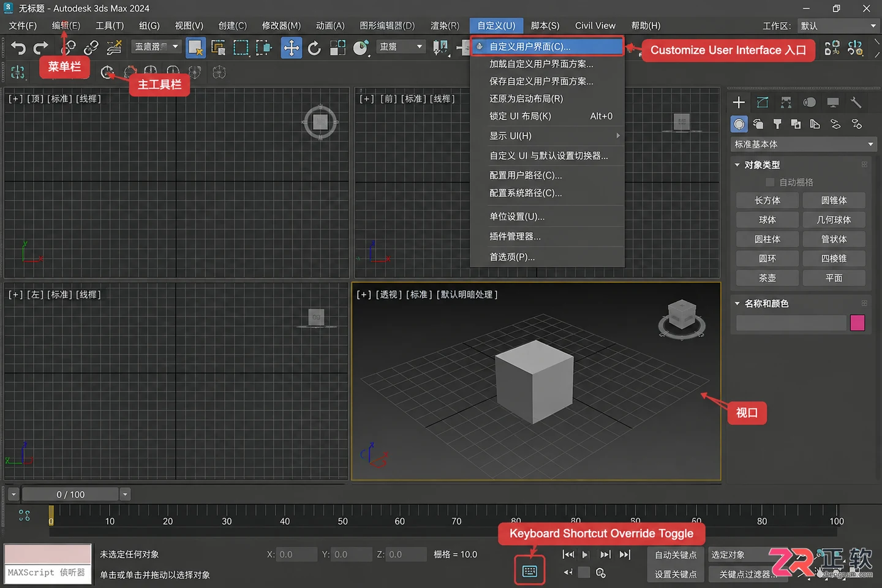Click the 0 / 100 time slider
Viewport: 882px width, 588px height.
(x=70, y=494)
